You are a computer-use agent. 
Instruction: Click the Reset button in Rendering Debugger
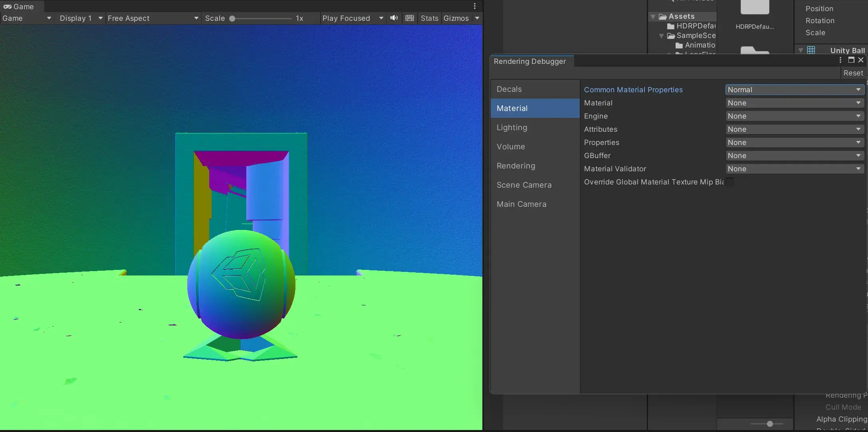click(x=853, y=73)
